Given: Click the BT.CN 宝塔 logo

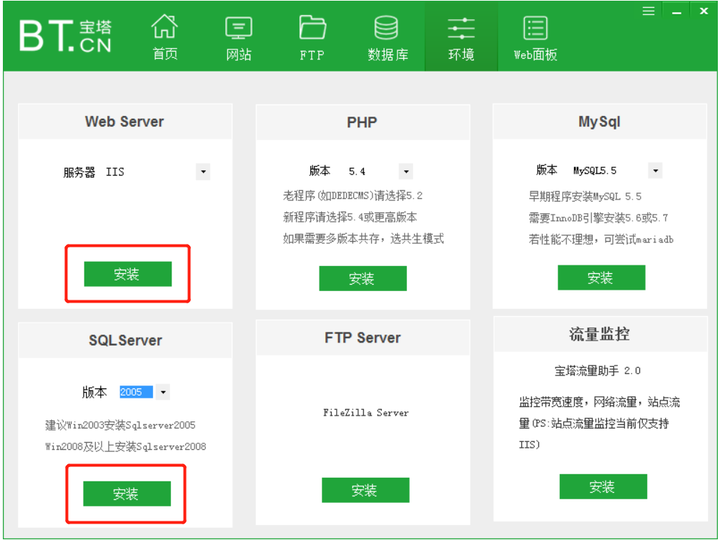Looking at the screenshot, I should (66, 34).
